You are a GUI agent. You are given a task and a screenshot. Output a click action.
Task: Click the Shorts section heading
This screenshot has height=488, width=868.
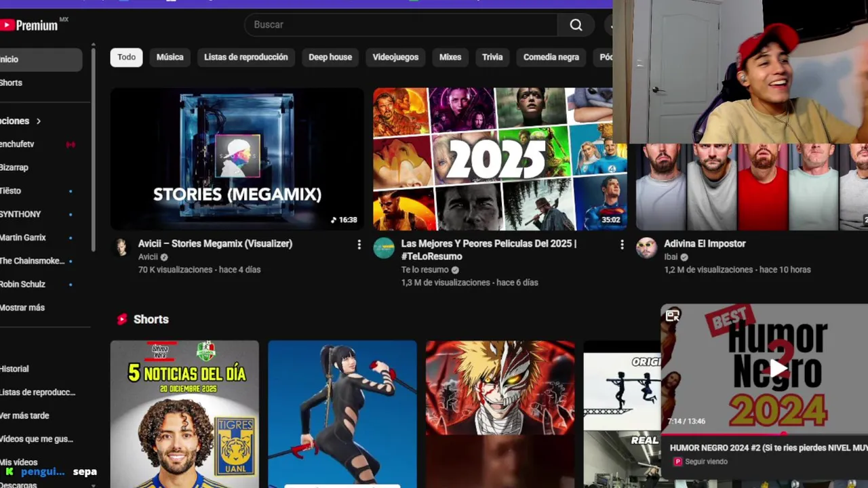coord(151,319)
